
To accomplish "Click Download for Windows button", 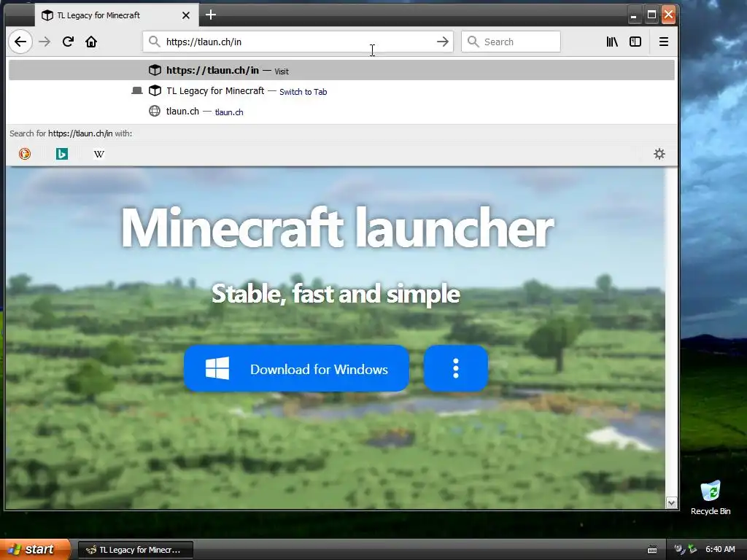I will (296, 368).
